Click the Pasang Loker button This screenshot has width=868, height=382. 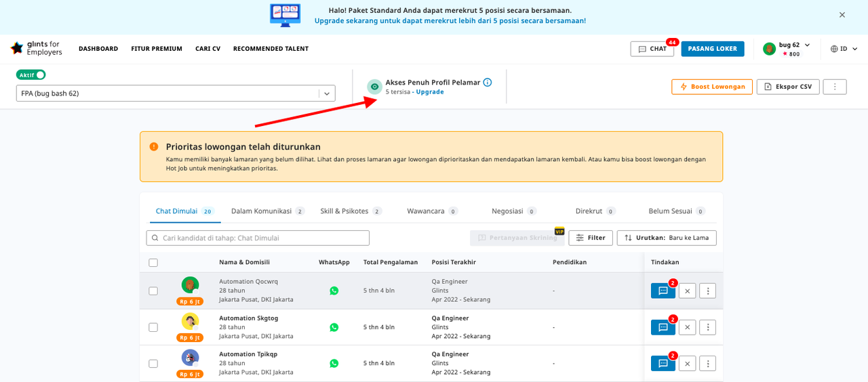pos(713,49)
